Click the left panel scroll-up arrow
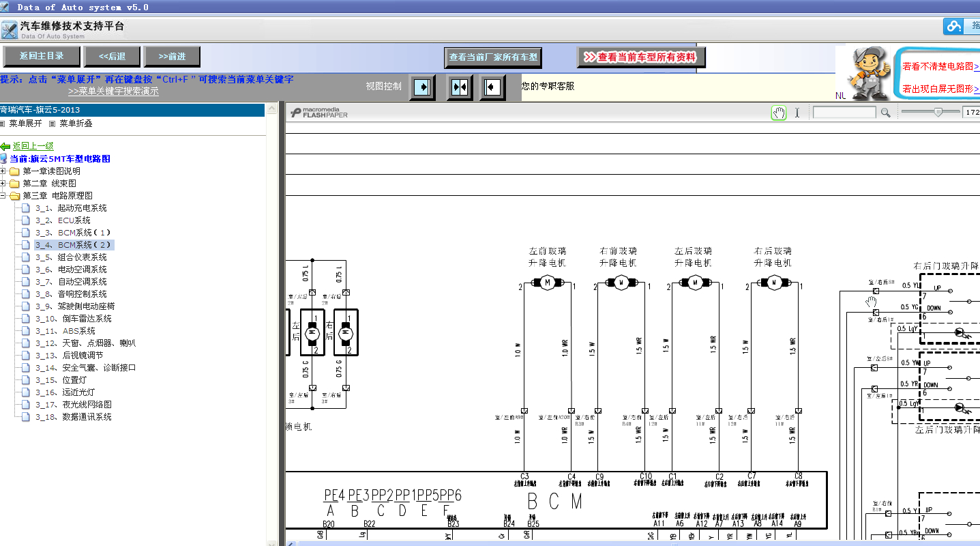Screen dimensions: 980x546 pyautogui.click(x=271, y=108)
